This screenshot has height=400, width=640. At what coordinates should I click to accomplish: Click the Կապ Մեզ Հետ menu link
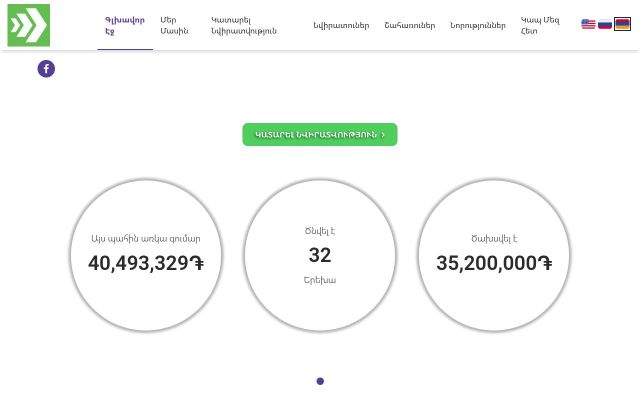[540, 26]
